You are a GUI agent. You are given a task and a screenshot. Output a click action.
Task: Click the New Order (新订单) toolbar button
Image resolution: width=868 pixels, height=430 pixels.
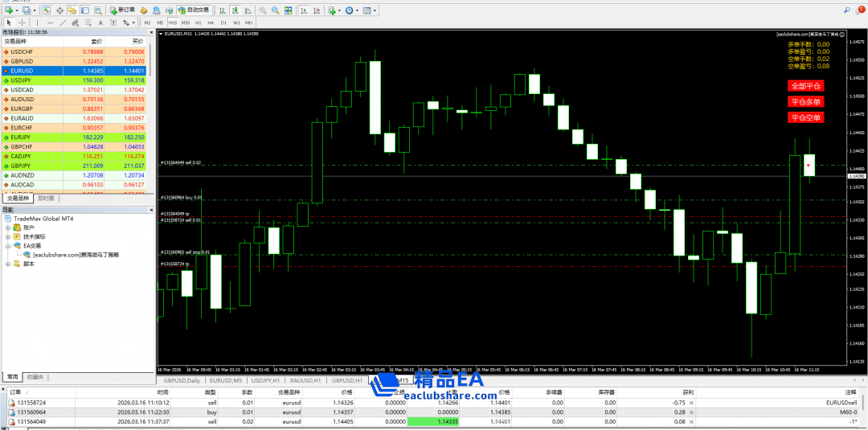pos(122,10)
